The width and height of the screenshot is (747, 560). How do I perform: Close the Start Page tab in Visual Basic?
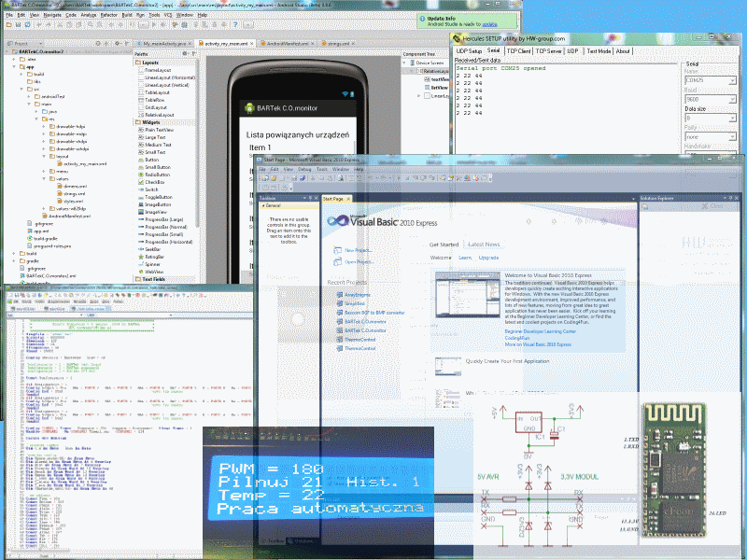(x=348, y=199)
